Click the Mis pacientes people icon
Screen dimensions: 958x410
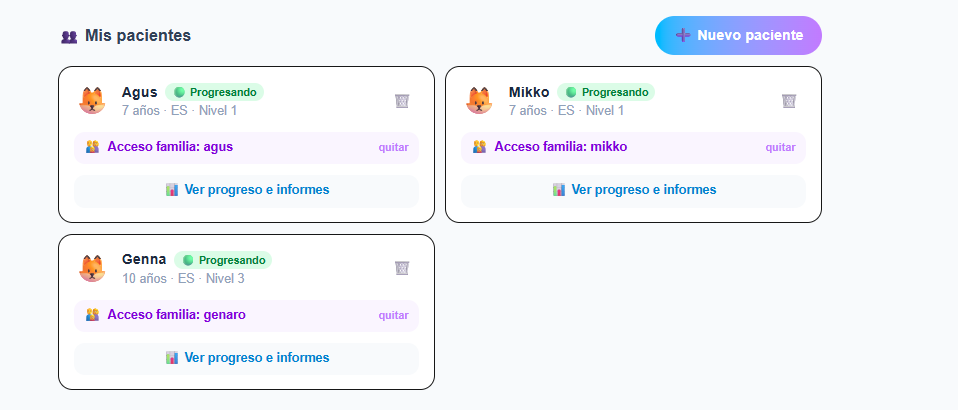(69, 37)
